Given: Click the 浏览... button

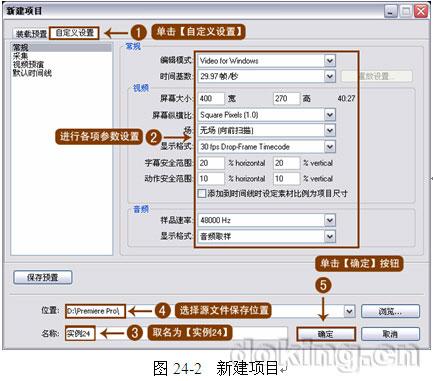Looking at the screenshot, I should pos(390,311).
